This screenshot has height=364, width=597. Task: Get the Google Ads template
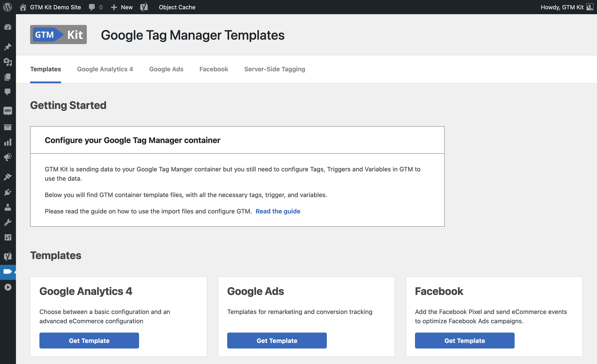point(277,341)
